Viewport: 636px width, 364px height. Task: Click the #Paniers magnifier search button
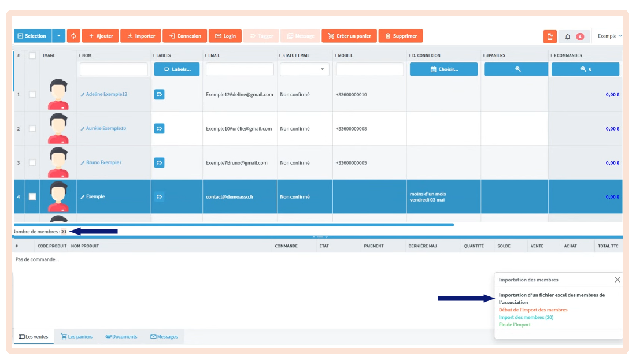pos(517,69)
